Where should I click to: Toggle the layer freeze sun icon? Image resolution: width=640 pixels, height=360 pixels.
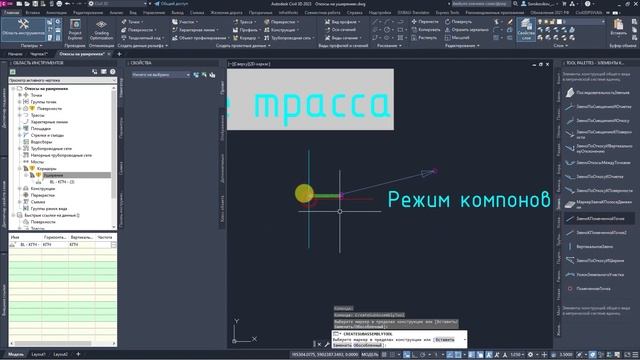point(546,22)
